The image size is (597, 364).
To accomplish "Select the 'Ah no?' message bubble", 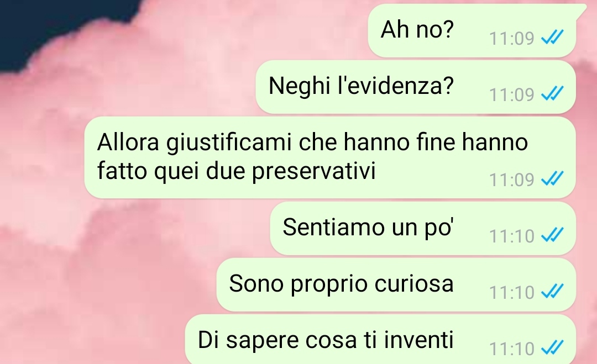I will click(472, 31).
